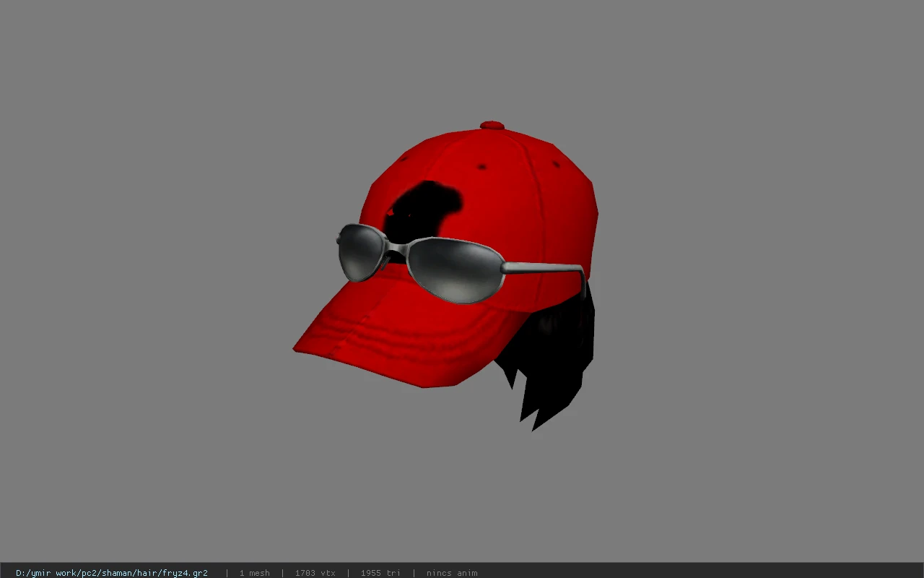Click the 'nincs anim' status text
The height and width of the screenshot is (578, 924).
452,573
